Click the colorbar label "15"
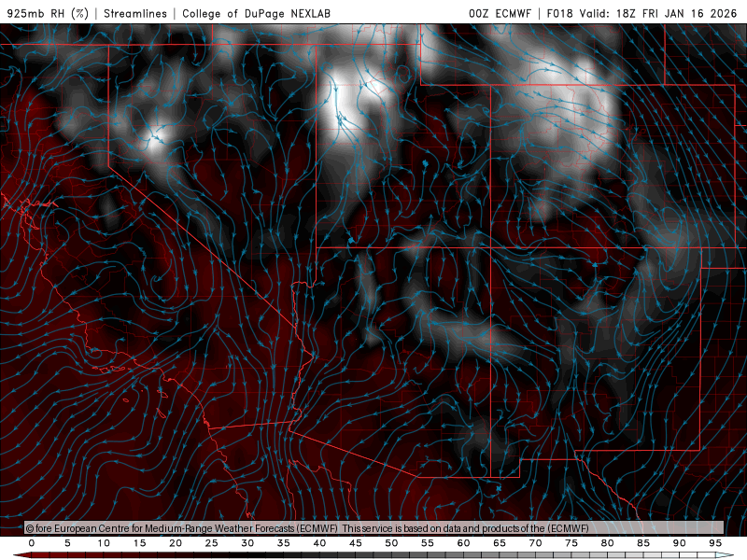The height and width of the screenshot is (560, 747). (139, 543)
